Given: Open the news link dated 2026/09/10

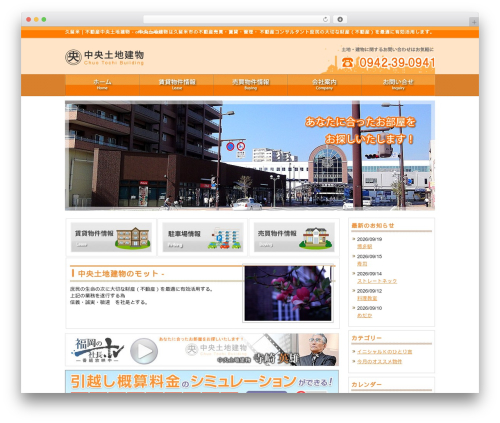Looking at the screenshot, I should pos(364,315).
